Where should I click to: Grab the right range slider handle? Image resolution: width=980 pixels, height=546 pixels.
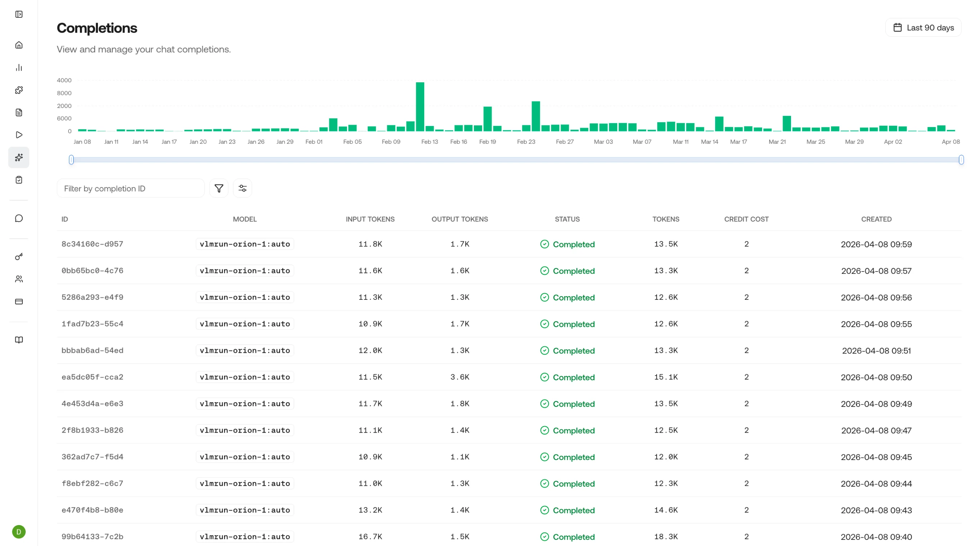click(x=961, y=160)
